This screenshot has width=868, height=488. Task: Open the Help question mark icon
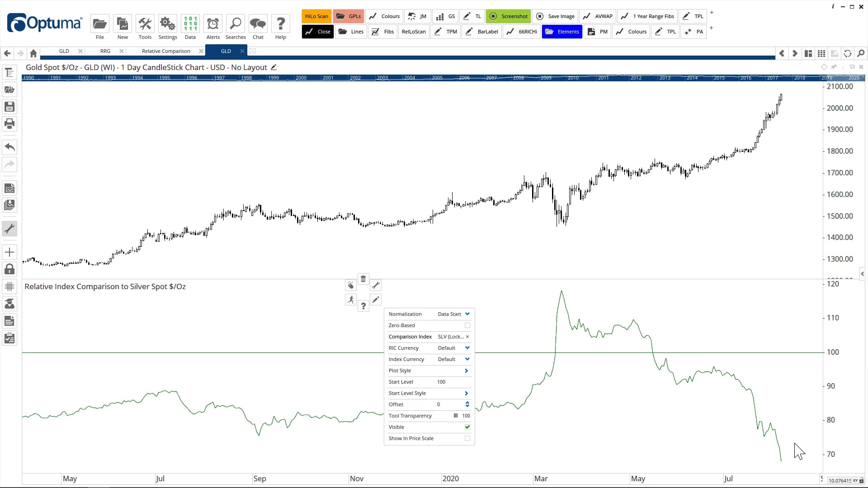point(281,23)
